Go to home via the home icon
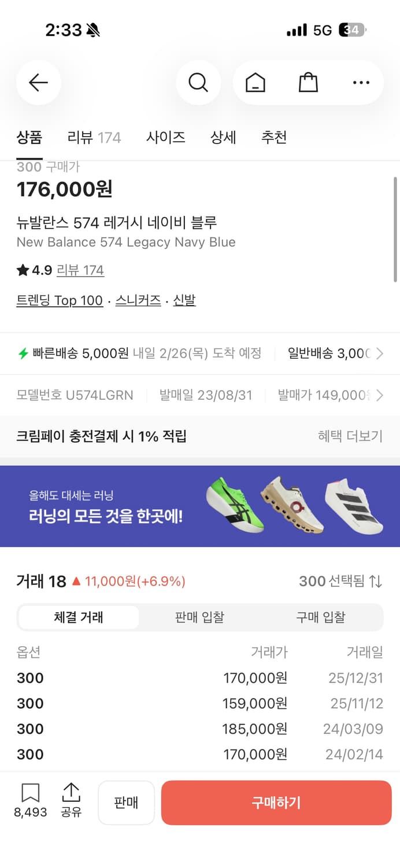 (255, 82)
